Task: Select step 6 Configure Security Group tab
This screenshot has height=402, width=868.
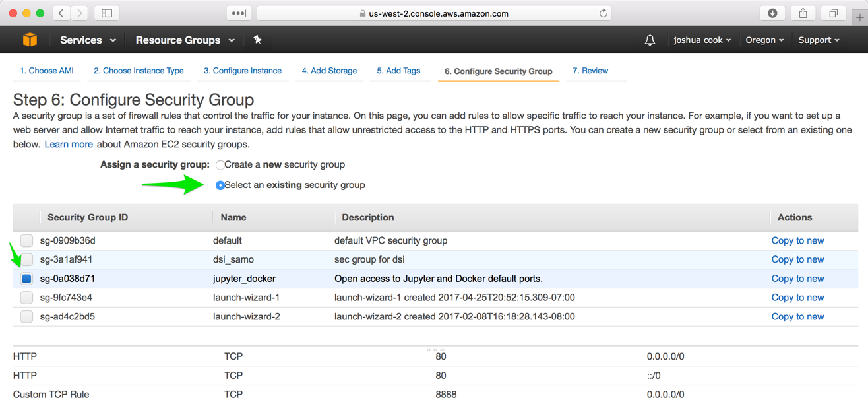Action: click(x=499, y=71)
